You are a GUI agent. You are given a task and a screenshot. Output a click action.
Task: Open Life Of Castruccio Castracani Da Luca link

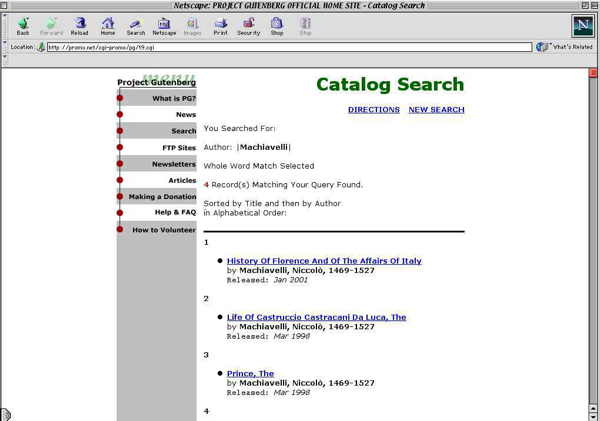[316, 317]
